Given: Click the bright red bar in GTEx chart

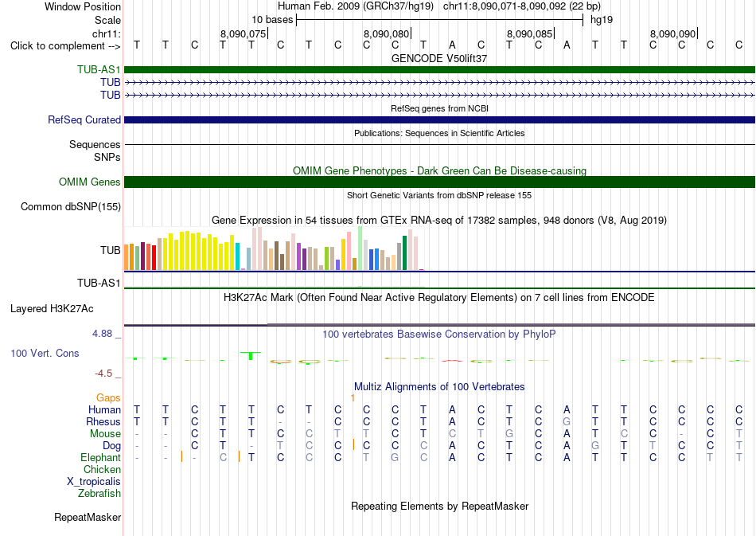Looking at the screenshot, I should [x=154, y=257].
